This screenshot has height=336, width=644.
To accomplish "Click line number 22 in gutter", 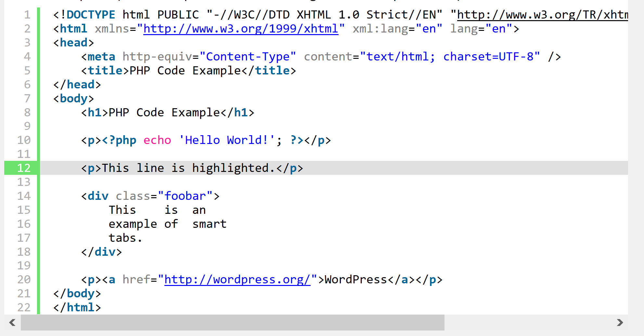I will click(24, 307).
